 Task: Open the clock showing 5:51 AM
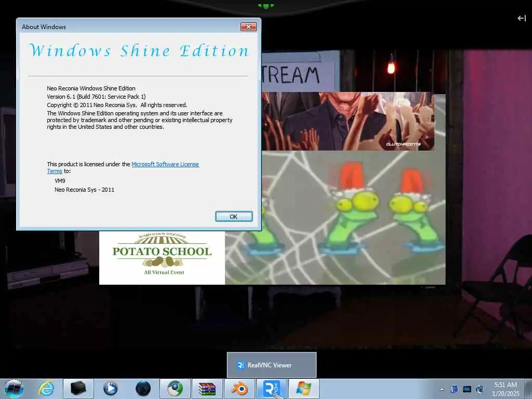pyautogui.click(x=506, y=389)
